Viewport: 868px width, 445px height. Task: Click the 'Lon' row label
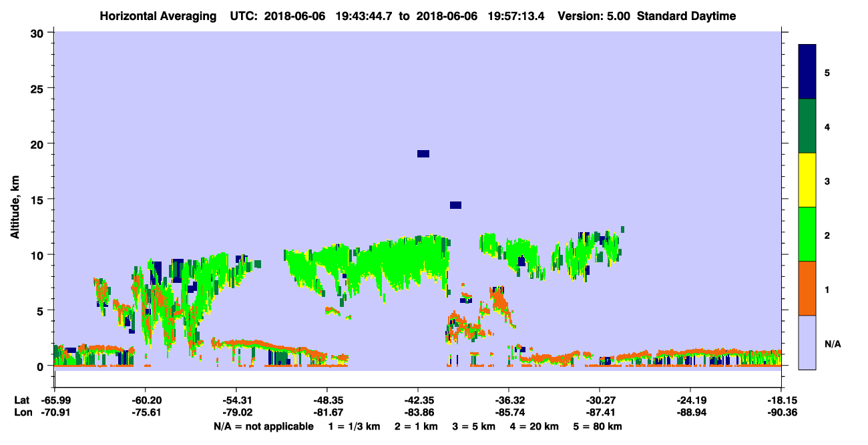23,412
